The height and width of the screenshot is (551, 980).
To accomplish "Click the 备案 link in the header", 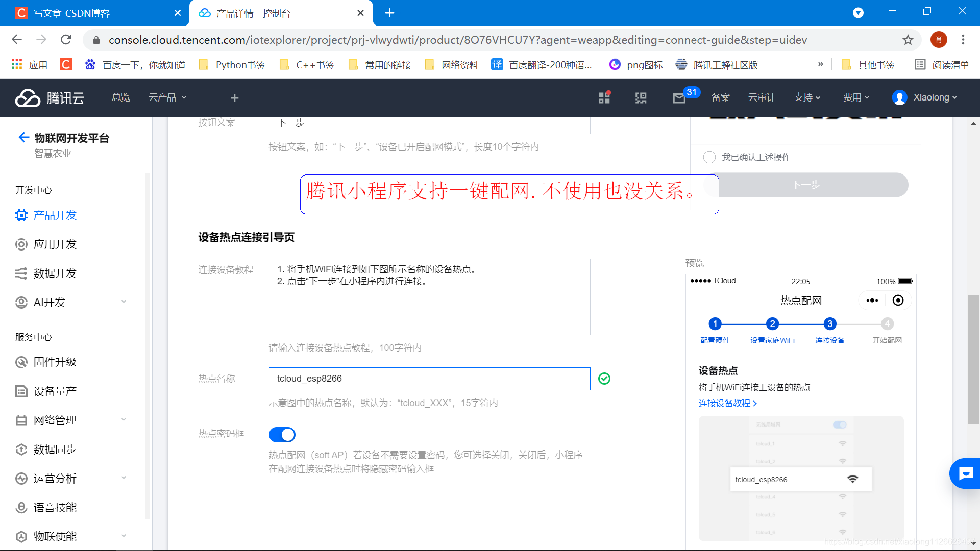I will (x=720, y=97).
